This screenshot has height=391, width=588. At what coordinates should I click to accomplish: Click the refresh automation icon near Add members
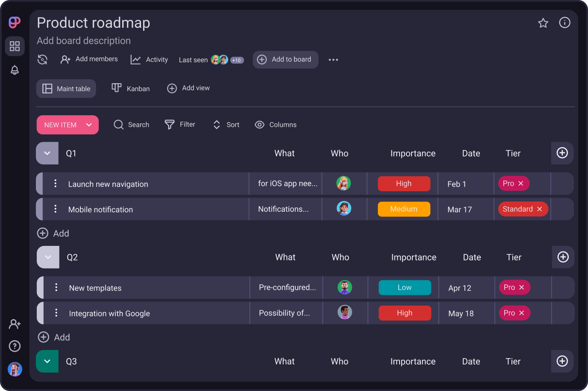pyautogui.click(x=42, y=60)
